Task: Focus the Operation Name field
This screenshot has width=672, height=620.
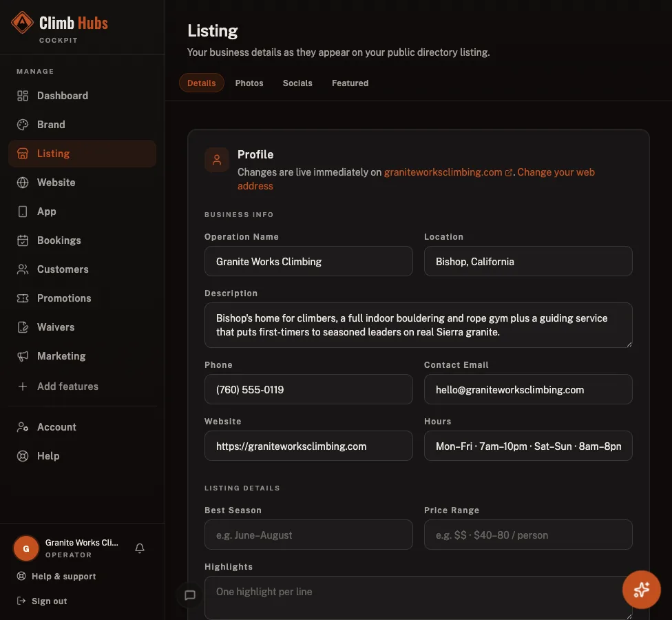Action: [308, 261]
